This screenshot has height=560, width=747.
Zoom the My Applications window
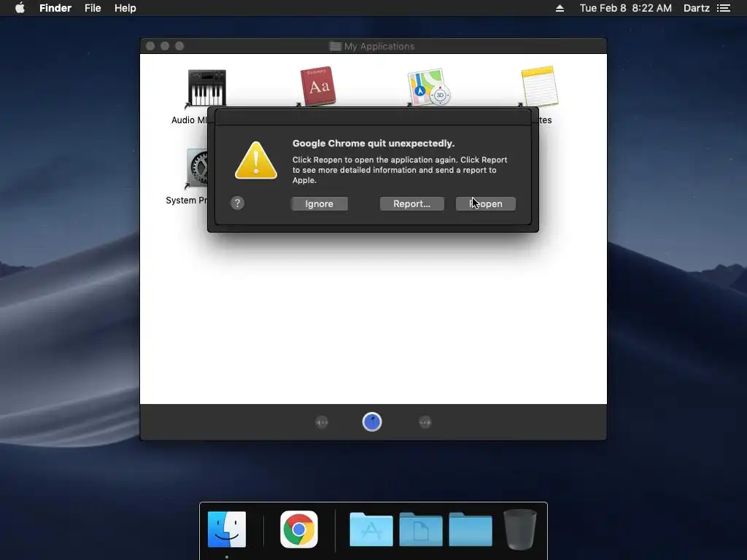point(179,46)
